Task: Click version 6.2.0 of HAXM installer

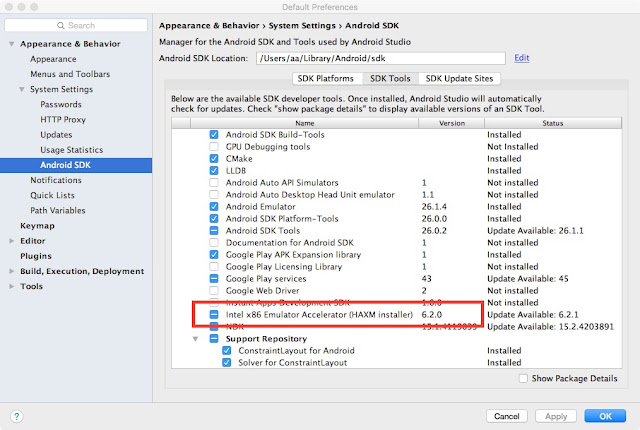Action: pyautogui.click(x=431, y=315)
